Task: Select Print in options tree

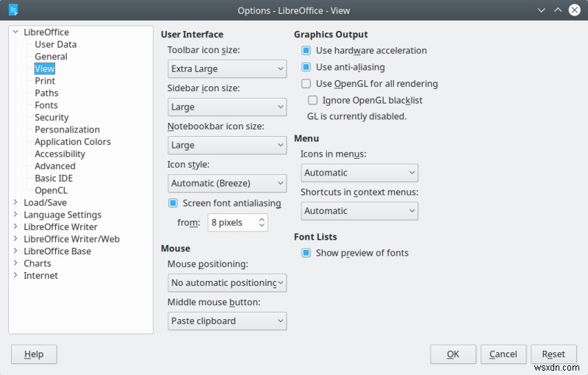Action: tap(45, 81)
